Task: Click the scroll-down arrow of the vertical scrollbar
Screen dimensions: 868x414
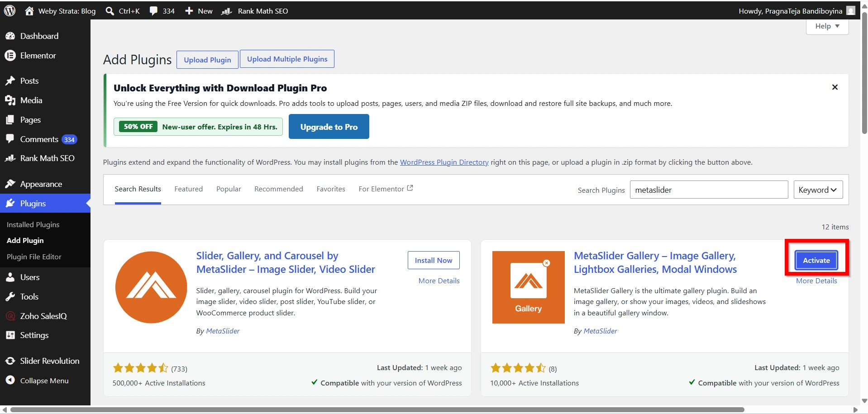Action: tap(864, 401)
